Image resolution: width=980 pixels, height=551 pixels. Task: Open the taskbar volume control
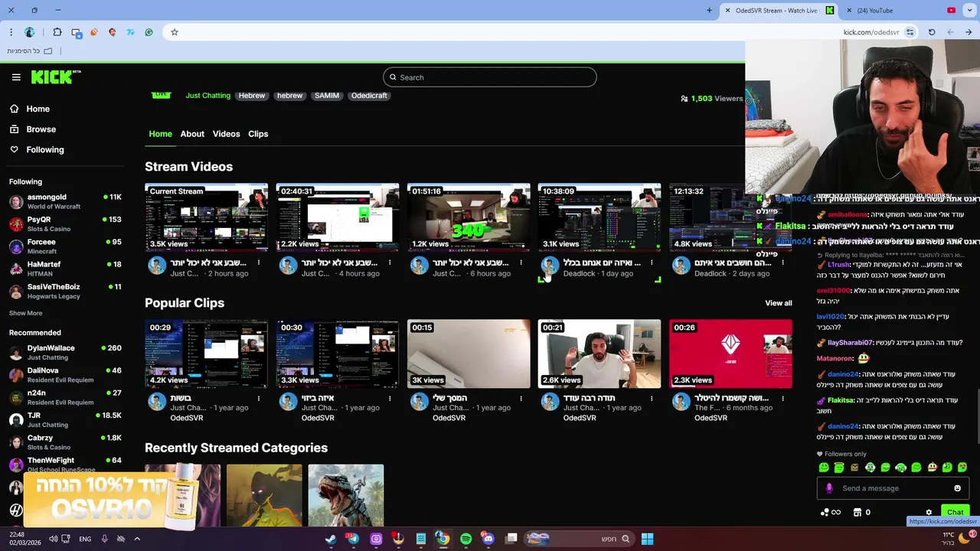[53, 539]
